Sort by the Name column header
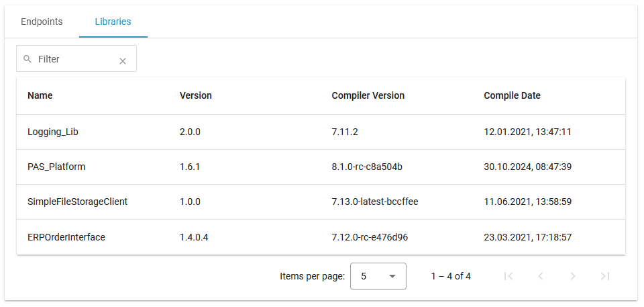The height and width of the screenshot is (307, 644). point(40,95)
